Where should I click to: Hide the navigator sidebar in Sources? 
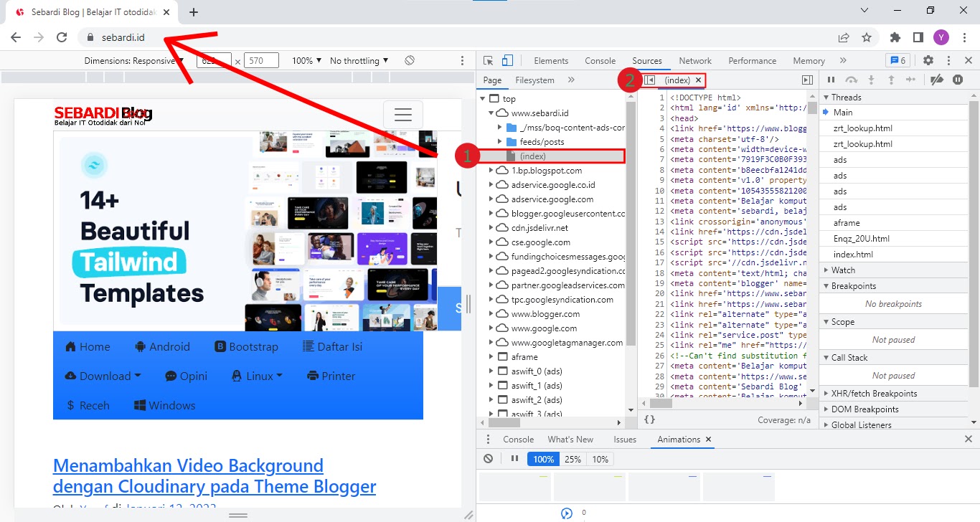[x=649, y=80]
